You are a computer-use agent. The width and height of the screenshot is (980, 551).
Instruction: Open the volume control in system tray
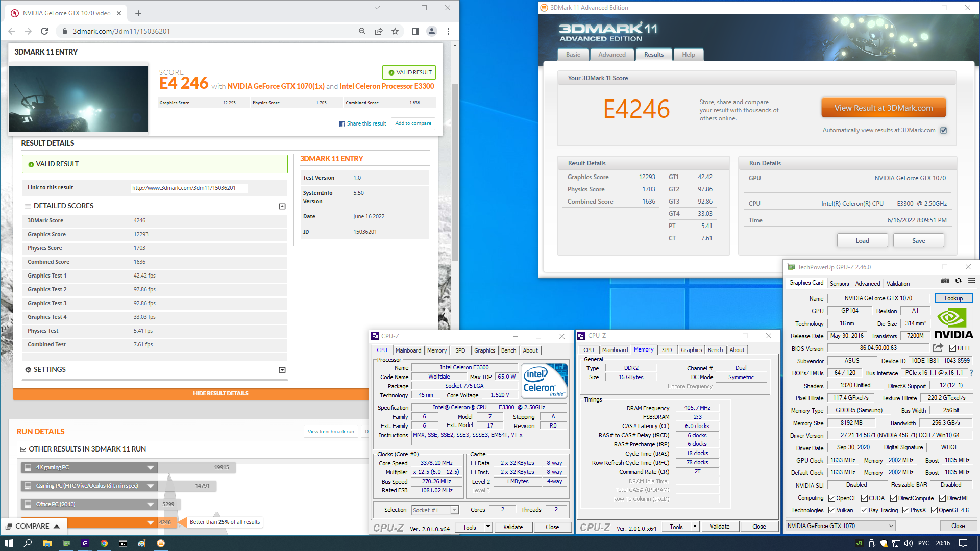tap(909, 543)
